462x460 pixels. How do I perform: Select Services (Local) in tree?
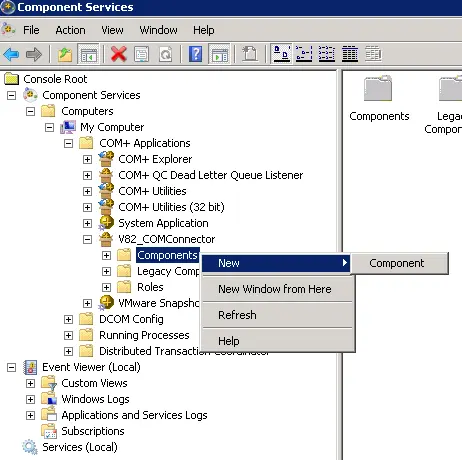pos(80,447)
